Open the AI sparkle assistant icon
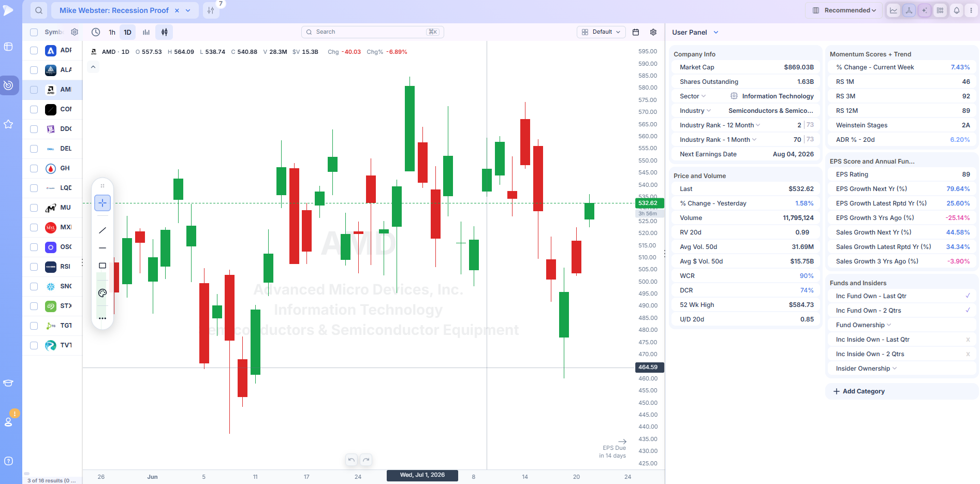 tap(925, 10)
